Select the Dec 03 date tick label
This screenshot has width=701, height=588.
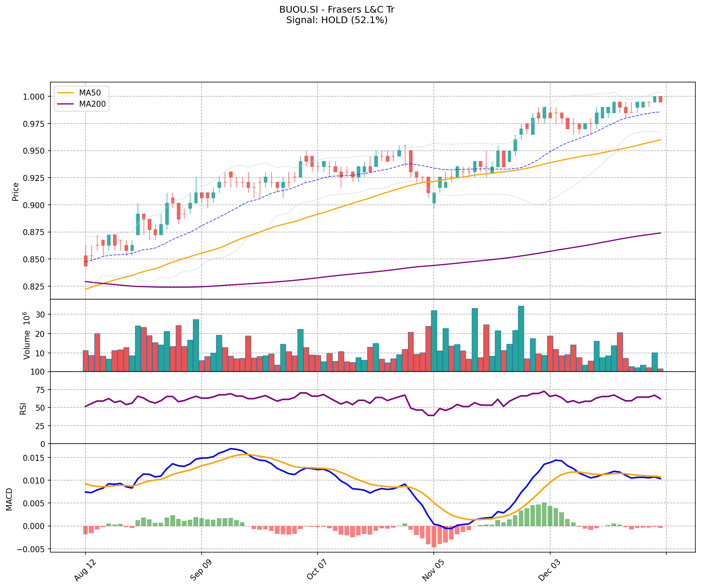547,570
